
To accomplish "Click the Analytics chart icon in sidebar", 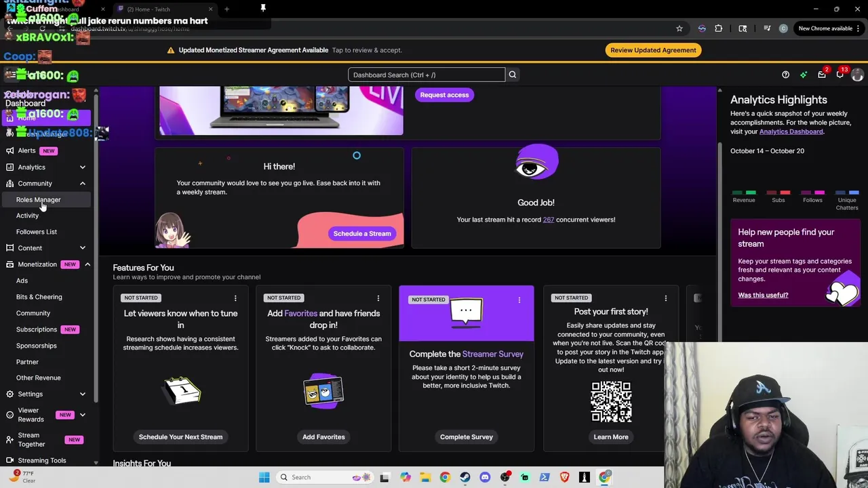I will point(9,167).
